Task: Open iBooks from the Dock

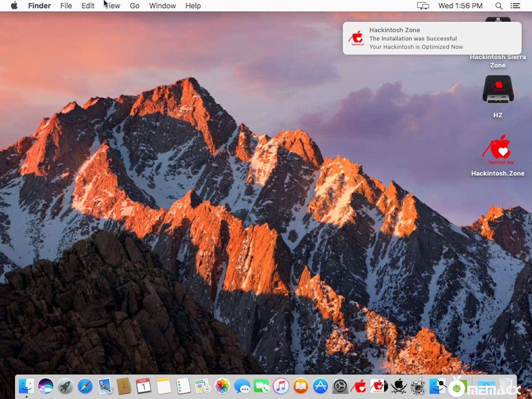Action: coord(300,386)
